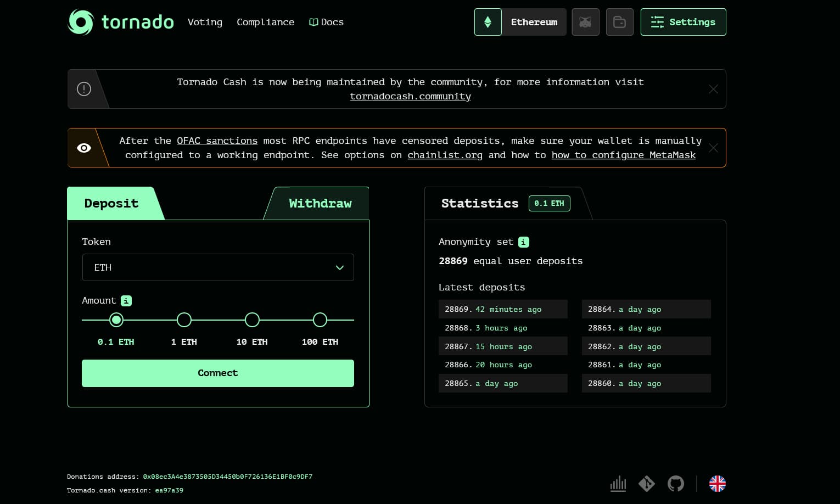Open the GitHub icon in footer
Image resolution: width=840 pixels, height=504 pixels.
(x=676, y=484)
